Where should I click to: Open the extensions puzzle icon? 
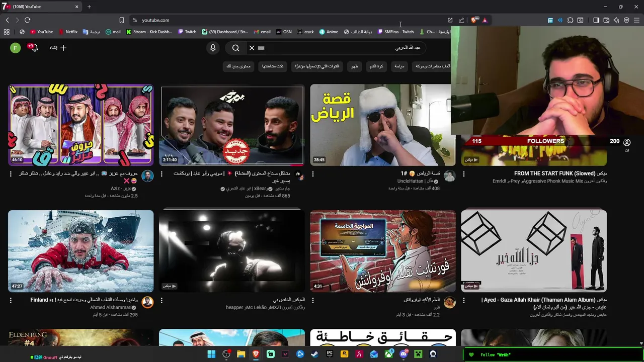tap(570, 20)
